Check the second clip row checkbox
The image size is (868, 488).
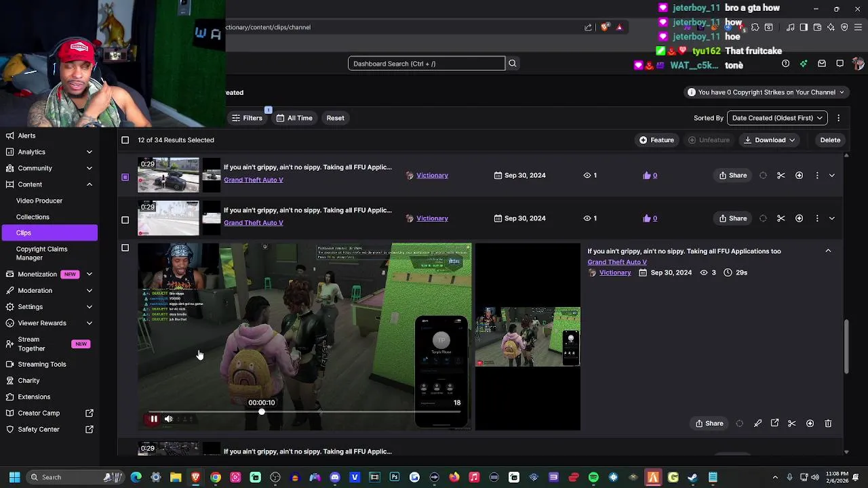pos(125,220)
